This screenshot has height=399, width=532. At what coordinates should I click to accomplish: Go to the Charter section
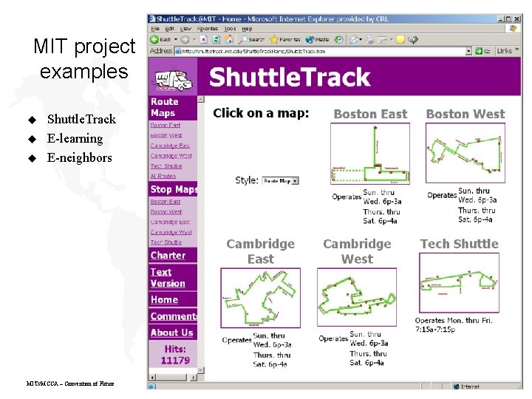(168, 255)
